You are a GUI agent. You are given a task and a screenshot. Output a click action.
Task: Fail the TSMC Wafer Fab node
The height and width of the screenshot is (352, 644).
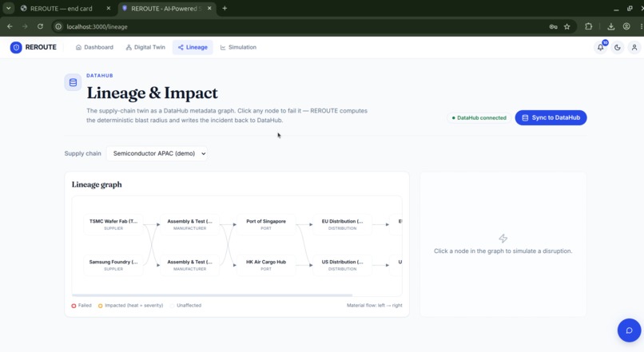click(x=113, y=224)
